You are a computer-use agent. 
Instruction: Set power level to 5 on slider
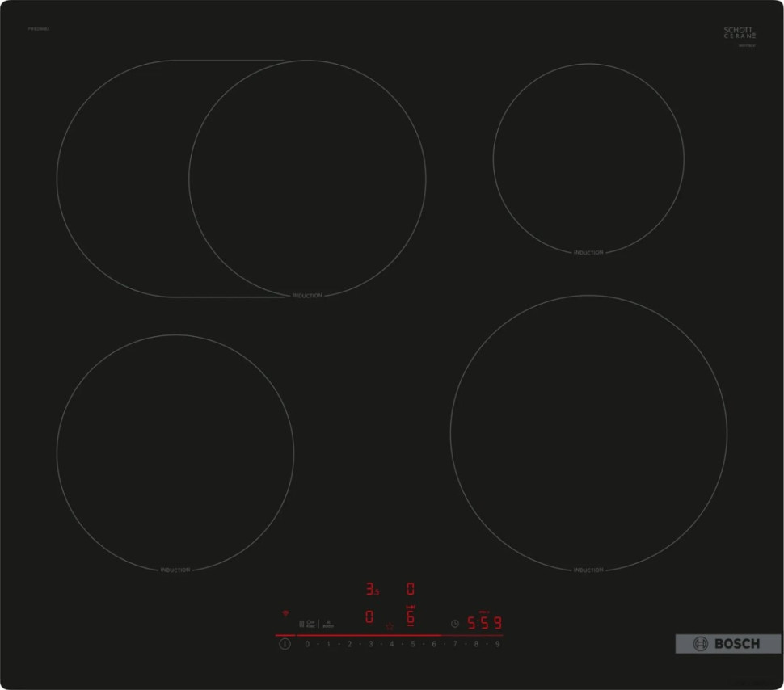click(412, 644)
